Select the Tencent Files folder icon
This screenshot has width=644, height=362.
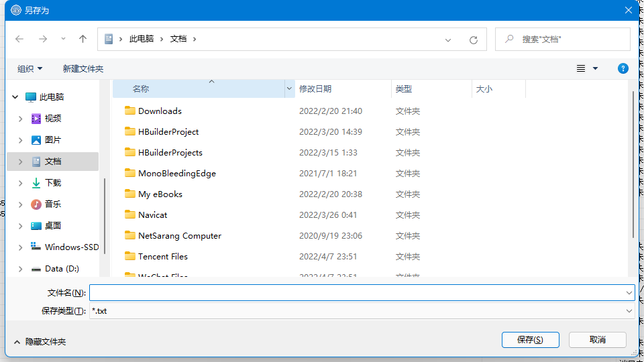129,256
